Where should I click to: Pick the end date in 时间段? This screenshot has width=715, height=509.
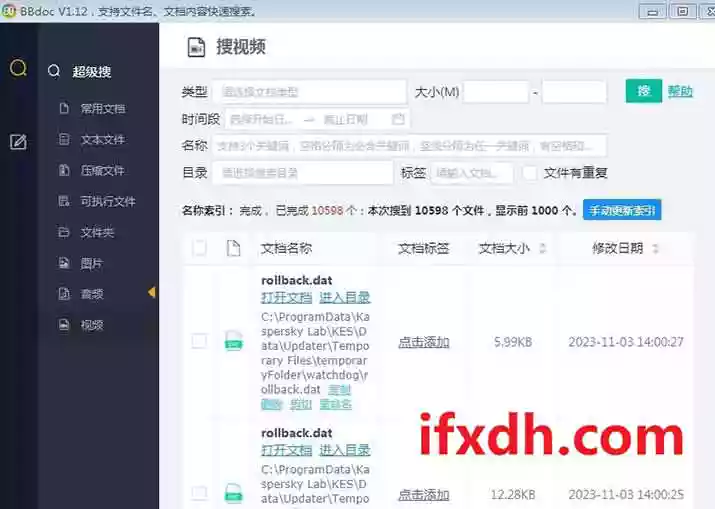(x=346, y=119)
